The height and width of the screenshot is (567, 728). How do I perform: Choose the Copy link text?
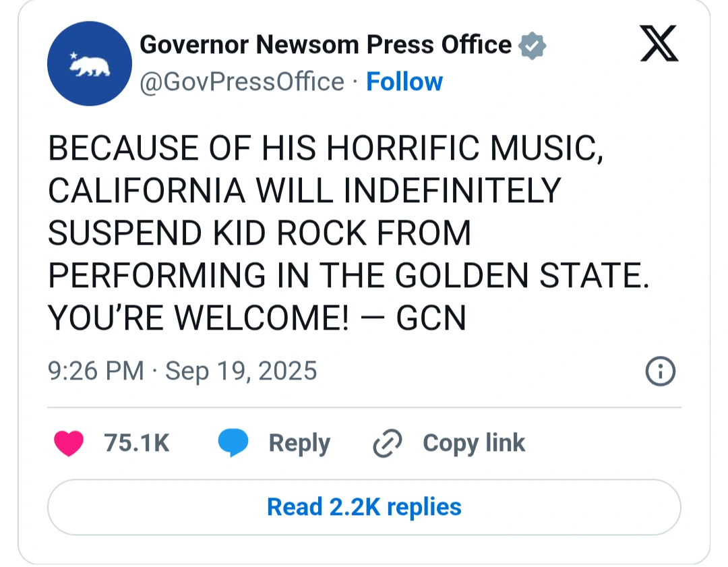(474, 444)
